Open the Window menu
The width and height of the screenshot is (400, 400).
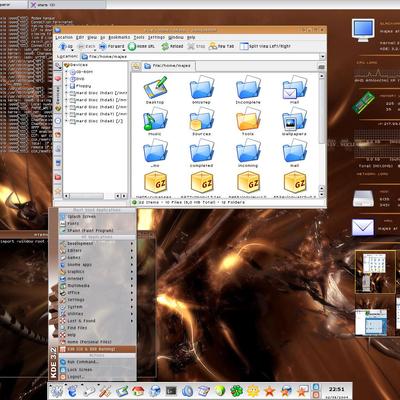(176, 37)
